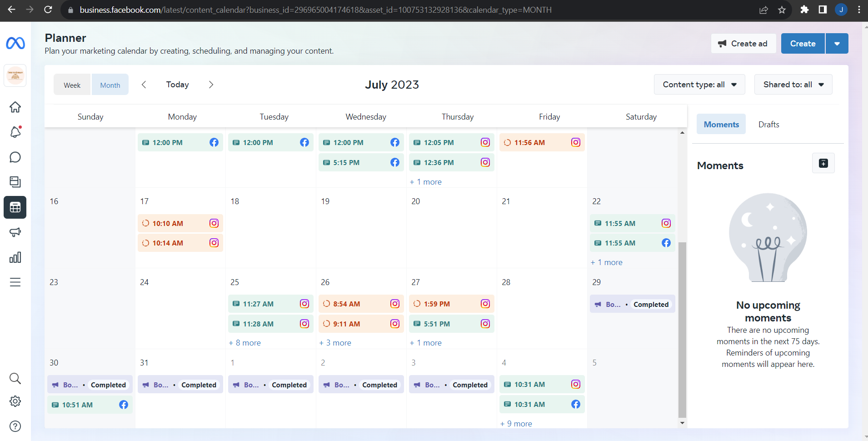Open 11:28 AM Instagram post on 25th
The width and height of the screenshot is (868, 441).
coord(271,324)
